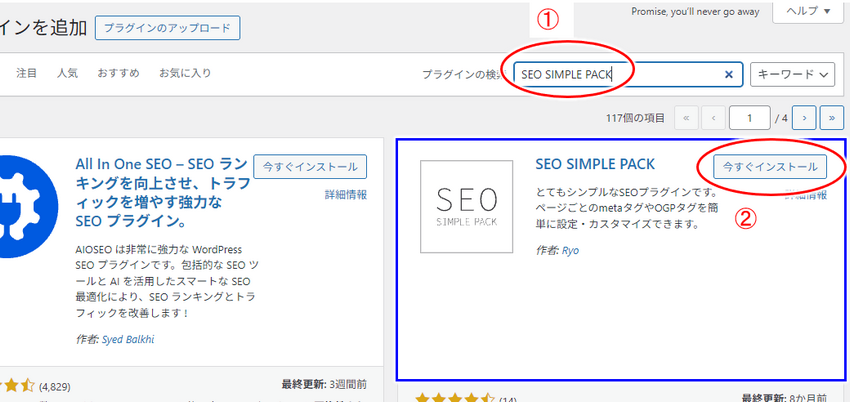The height and width of the screenshot is (402, 850).
Task: Open 詳細情報 for All In One SEO
Action: tap(346, 194)
